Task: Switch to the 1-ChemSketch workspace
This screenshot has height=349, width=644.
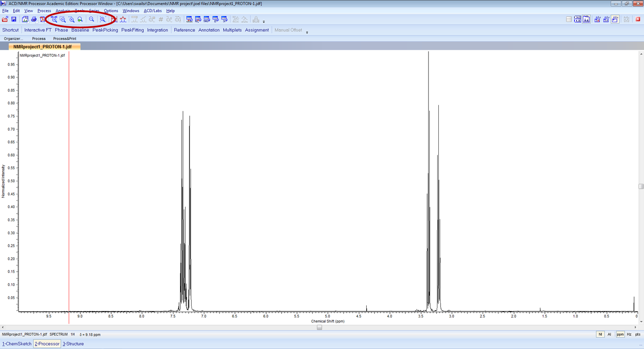Action: coord(17,344)
